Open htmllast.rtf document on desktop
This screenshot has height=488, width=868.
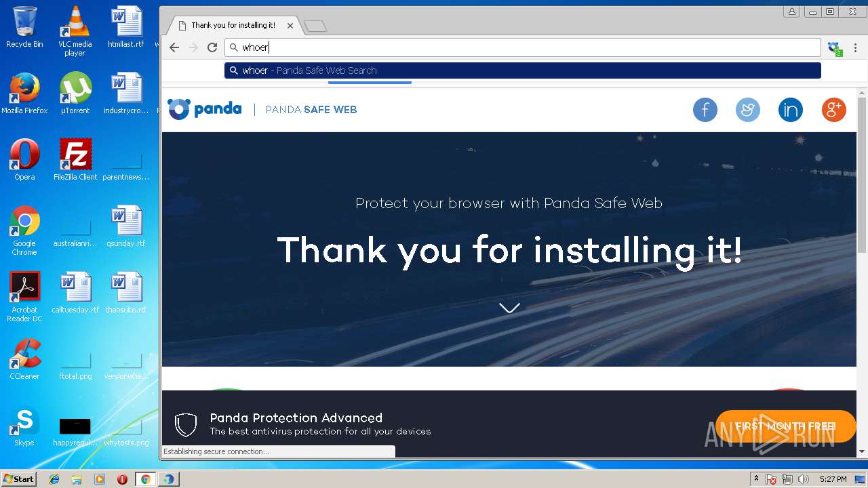point(125,27)
